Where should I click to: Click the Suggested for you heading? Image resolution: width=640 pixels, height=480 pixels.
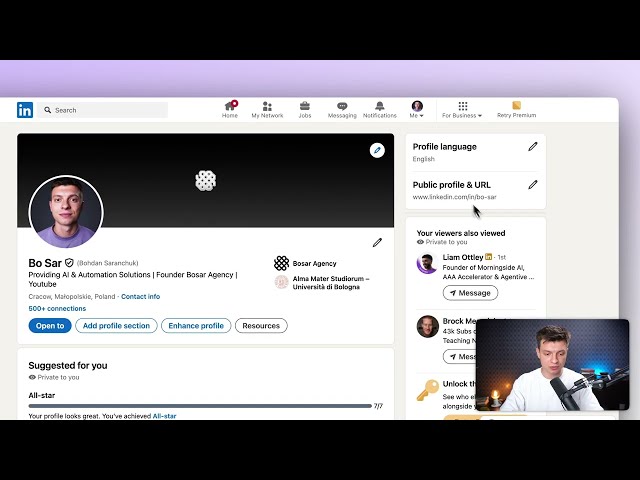point(68,365)
